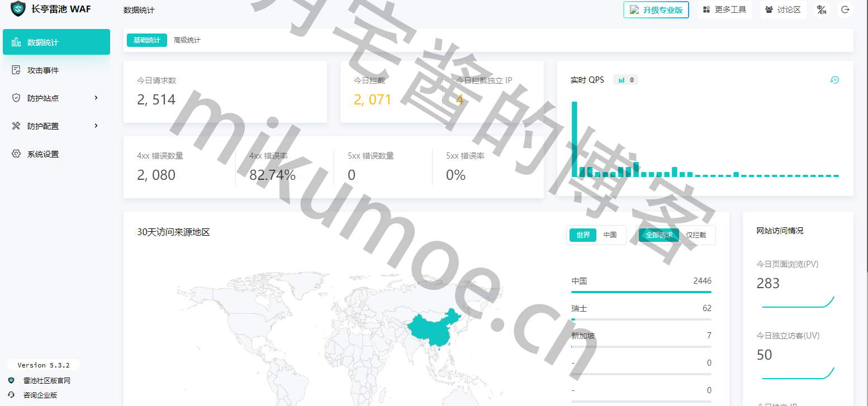This screenshot has height=406, width=868.
Task: Click the logout icon at top right
Action: tap(845, 9)
